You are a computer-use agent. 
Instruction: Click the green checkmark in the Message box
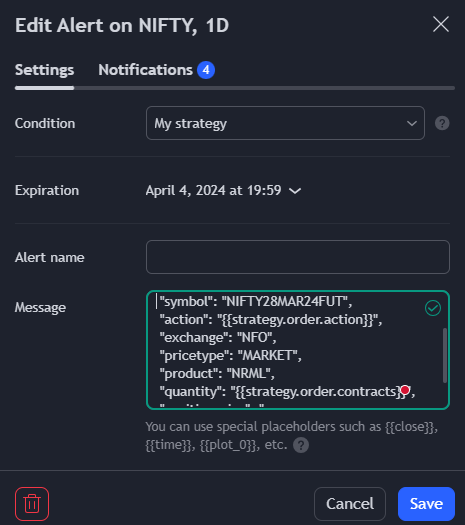(x=433, y=308)
